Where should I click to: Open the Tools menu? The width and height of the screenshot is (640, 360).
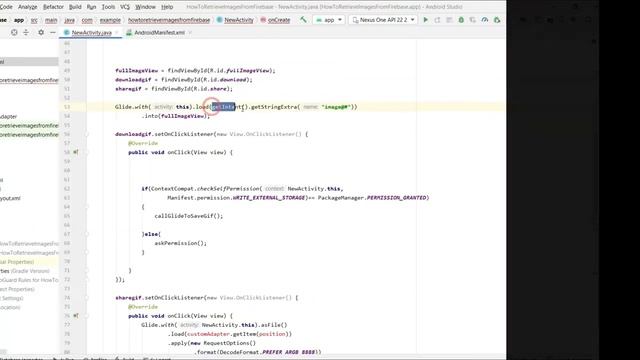108,7
